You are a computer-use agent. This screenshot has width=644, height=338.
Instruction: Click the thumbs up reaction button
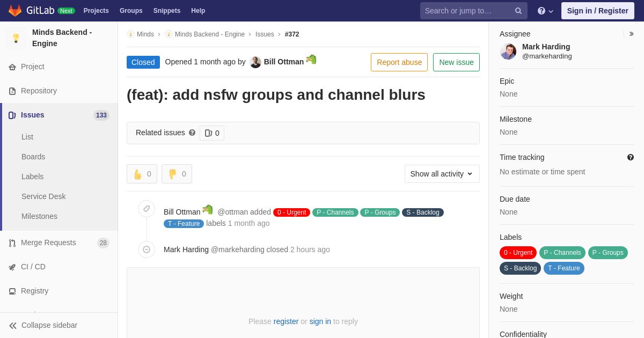pos(142,174)
